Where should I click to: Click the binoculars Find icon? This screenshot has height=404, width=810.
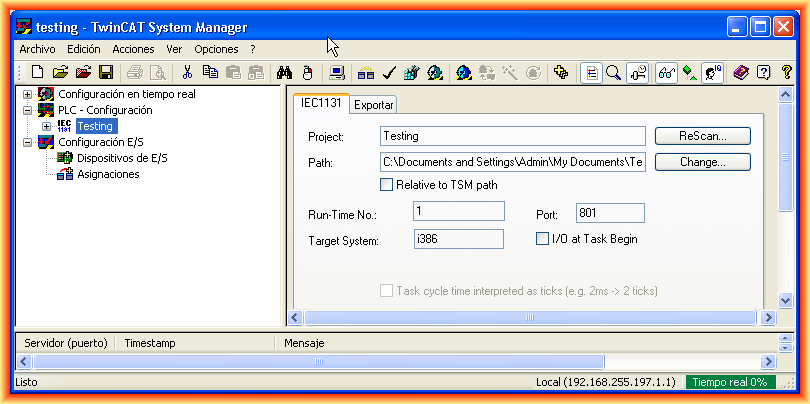click(284, 72)
